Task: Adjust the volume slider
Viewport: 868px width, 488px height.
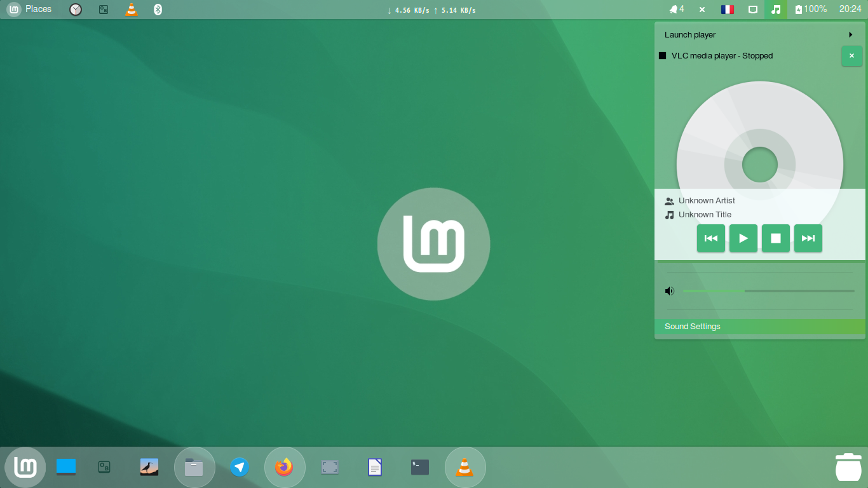Action: [x=769, y=291]
